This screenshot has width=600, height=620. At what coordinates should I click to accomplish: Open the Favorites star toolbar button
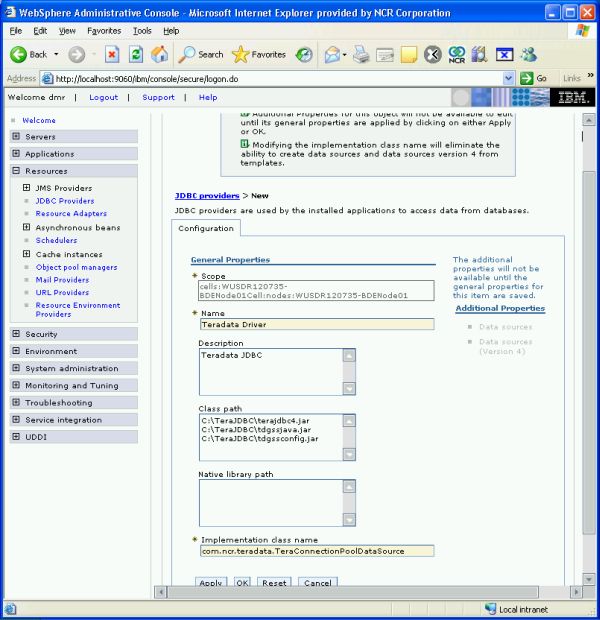click(259, 55)
